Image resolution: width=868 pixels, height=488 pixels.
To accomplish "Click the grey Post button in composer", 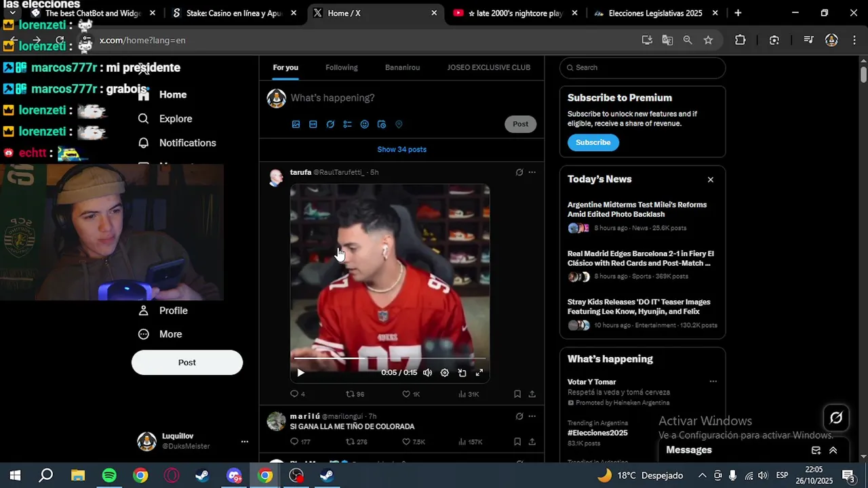I will [520, 124].
